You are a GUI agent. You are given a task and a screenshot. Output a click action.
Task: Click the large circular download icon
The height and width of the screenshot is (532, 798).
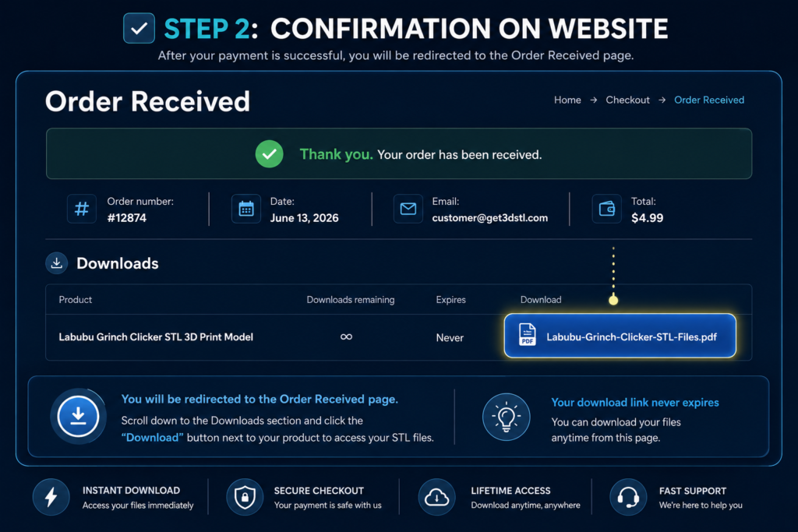[x=78, y=417]
